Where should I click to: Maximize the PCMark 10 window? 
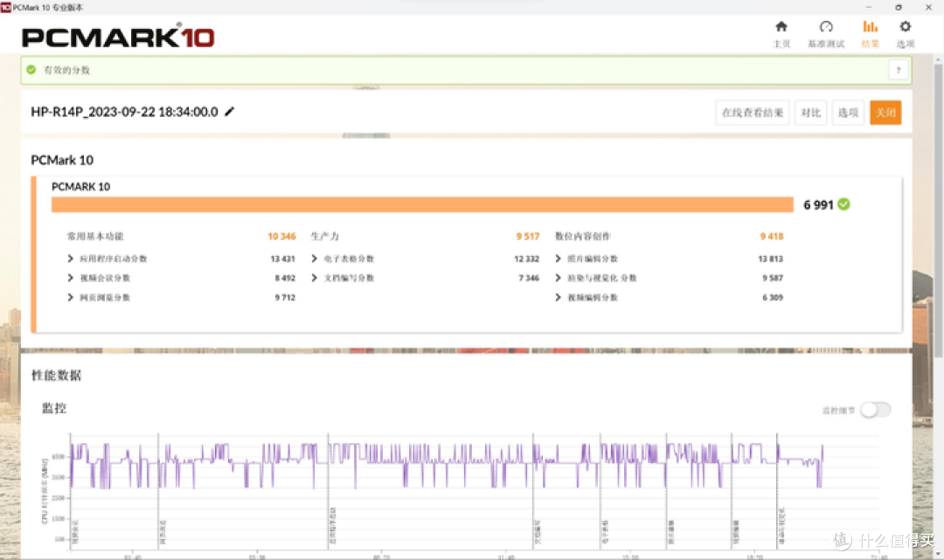(x=899, y=7)
